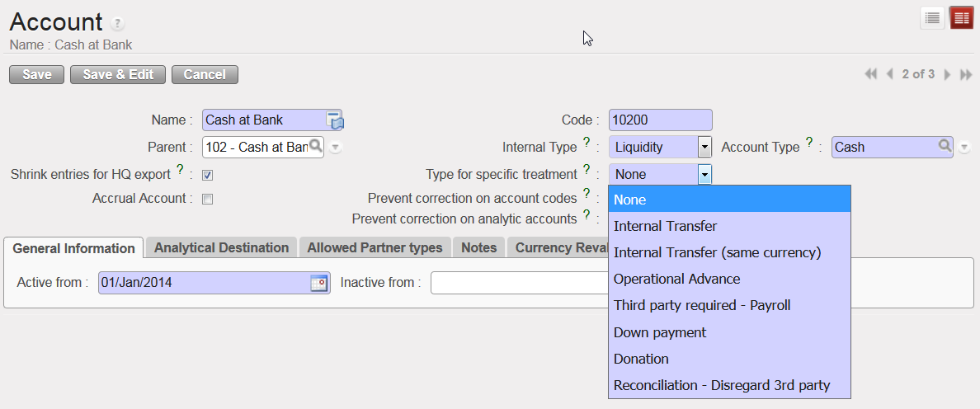Go to next record arrow
980x409 pixels.
(x=947, y=74)
